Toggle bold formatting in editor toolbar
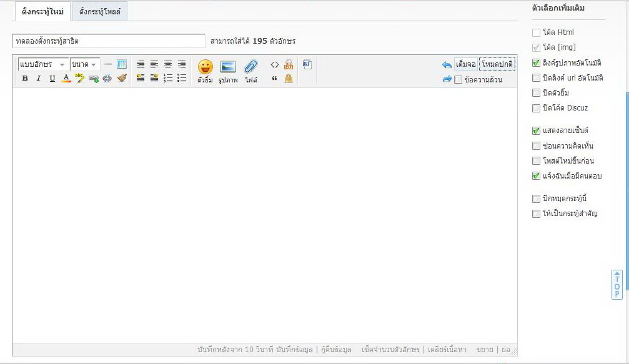The width and height of the screenshot is (629, 364). pos(25,78)
